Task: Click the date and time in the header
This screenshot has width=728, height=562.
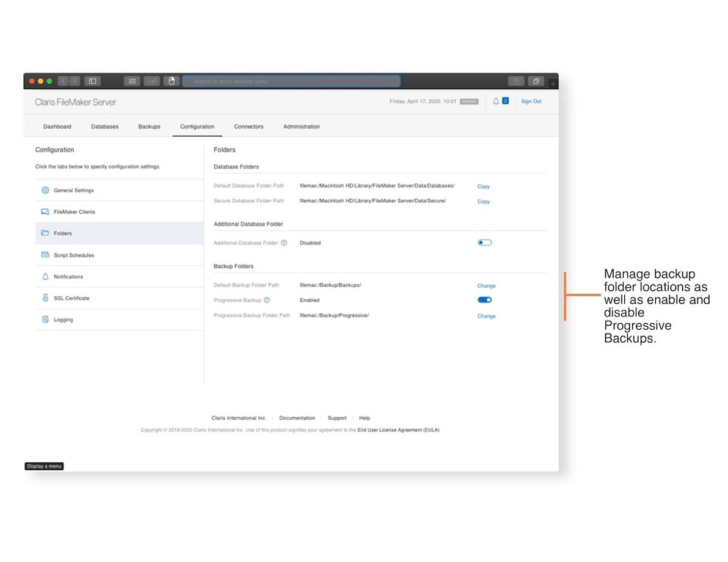Action: click(423, 101)
